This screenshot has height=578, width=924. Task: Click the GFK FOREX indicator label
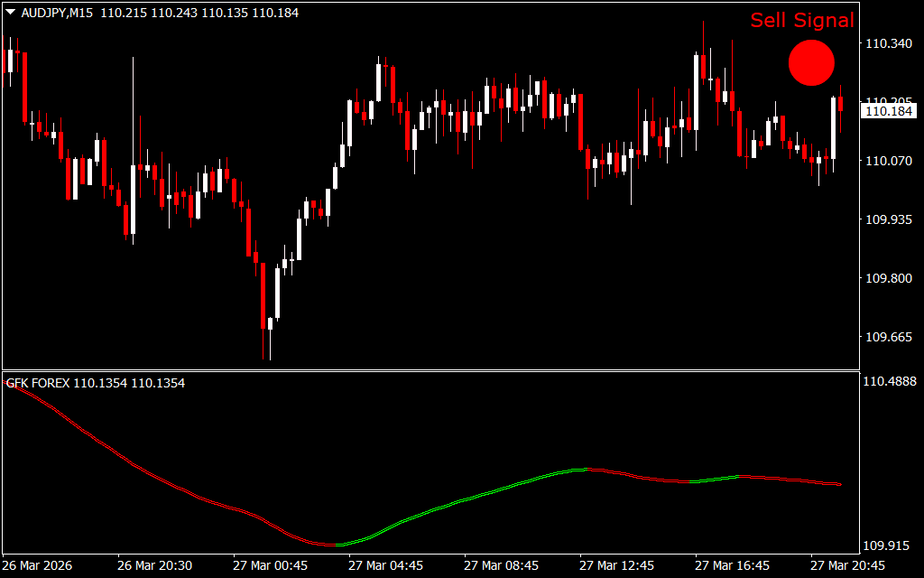coord(38,383)
